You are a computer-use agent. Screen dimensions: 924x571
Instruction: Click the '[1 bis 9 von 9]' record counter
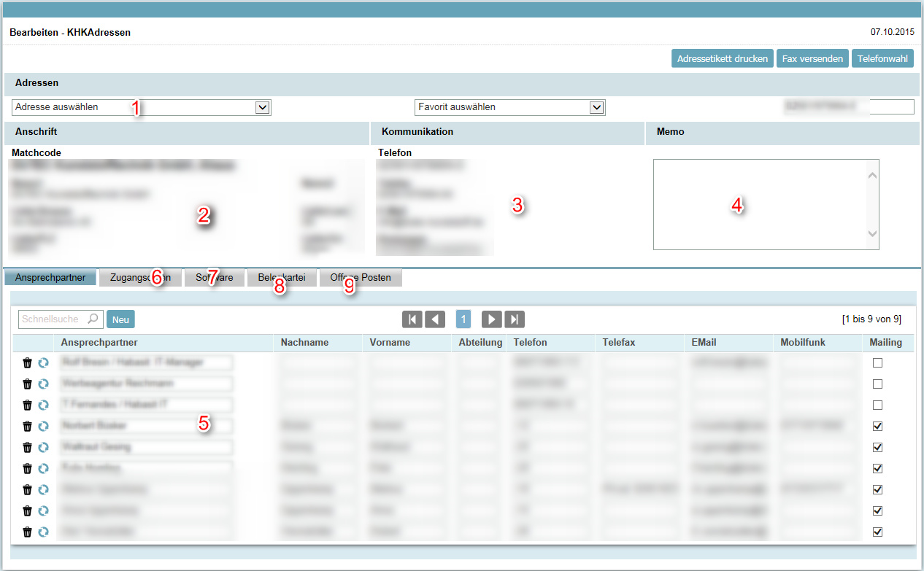(871, 319)
